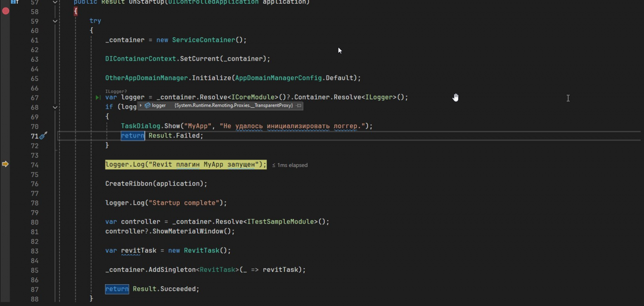Click the '≤ 1ms elapsed' PerfTip

[290, 165]
